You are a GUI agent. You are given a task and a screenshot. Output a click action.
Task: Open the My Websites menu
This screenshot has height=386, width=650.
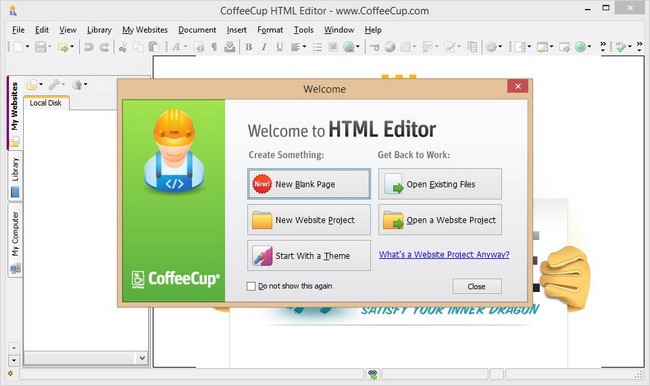click(145, 30)
